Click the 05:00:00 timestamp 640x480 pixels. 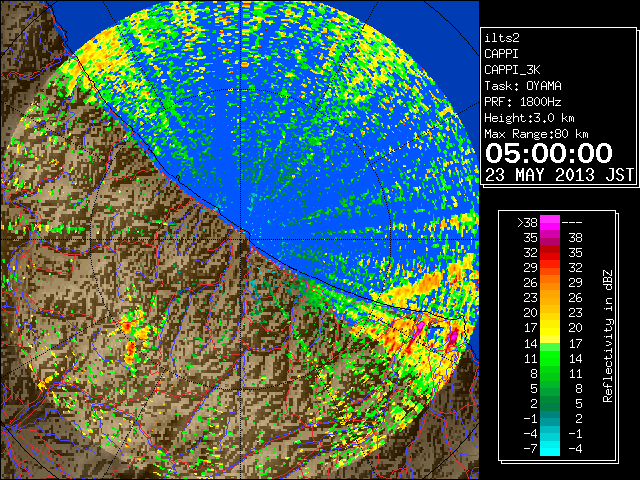point(549,153)
